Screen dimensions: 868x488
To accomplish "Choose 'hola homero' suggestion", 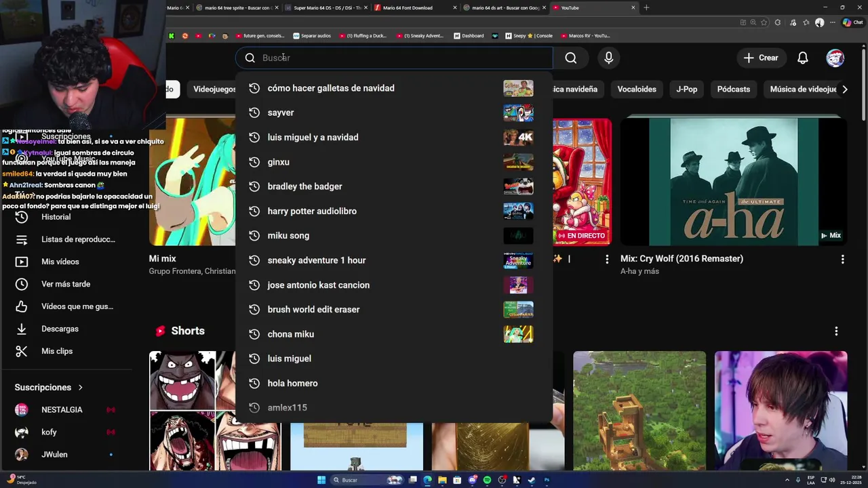I will point(394,383).
